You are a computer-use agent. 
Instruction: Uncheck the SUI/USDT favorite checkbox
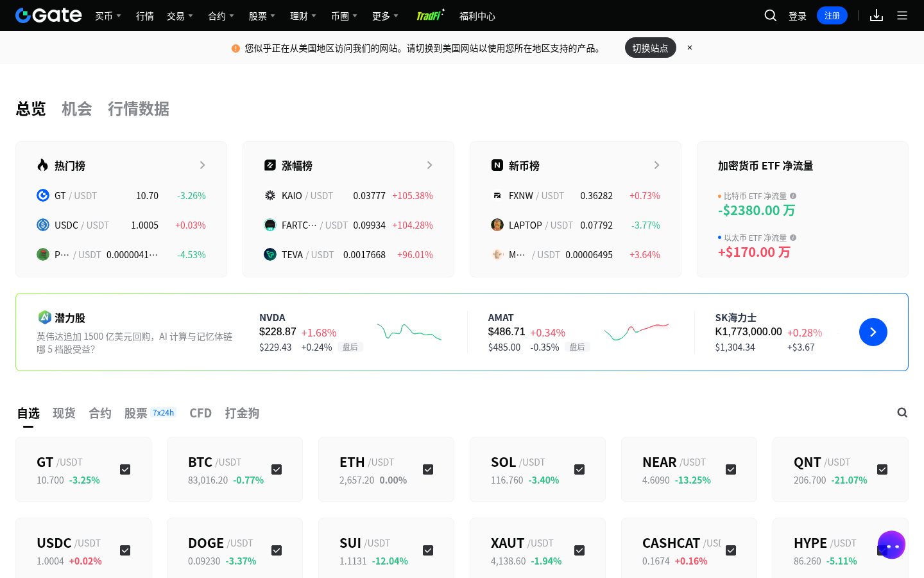pyautogui.click(x=428, y=550)
